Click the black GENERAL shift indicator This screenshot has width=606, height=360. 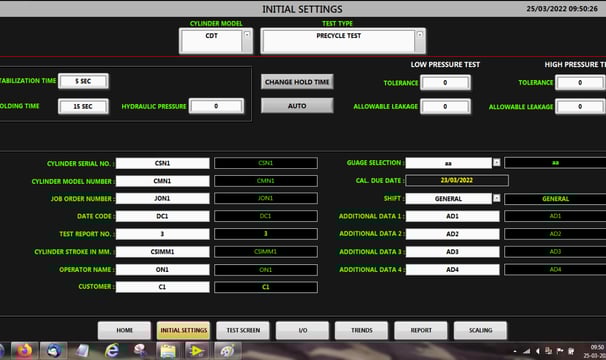pos(555,199)
